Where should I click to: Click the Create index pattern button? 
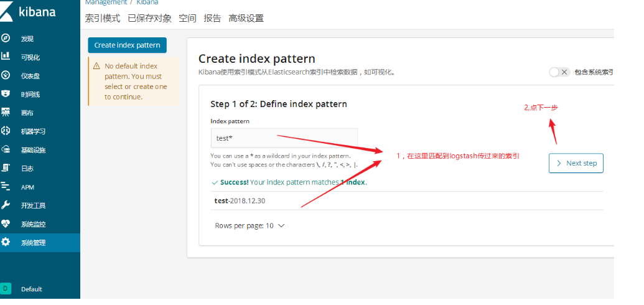128,45
